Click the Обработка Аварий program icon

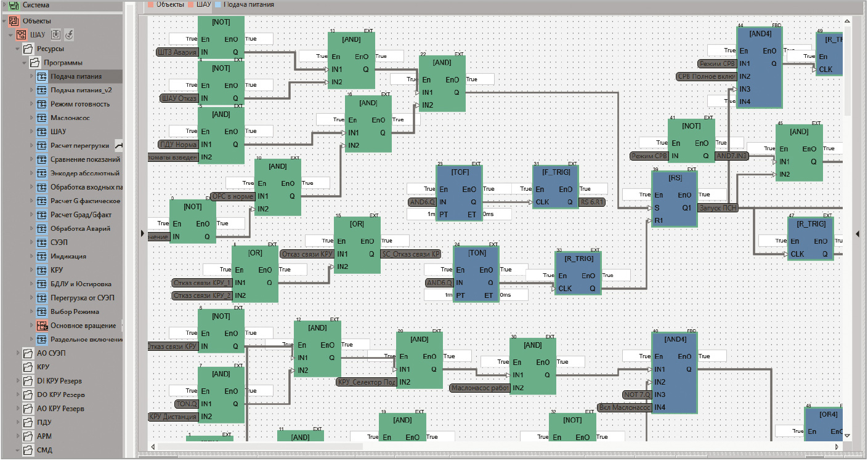click(42, 229)
